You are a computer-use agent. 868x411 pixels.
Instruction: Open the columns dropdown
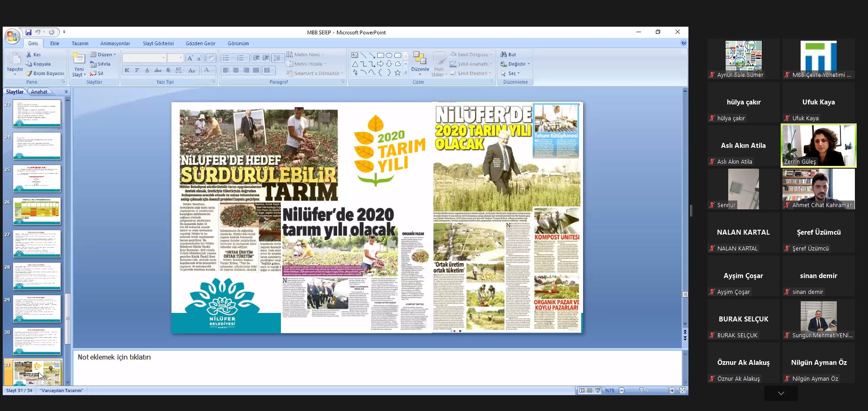[269, 70]
